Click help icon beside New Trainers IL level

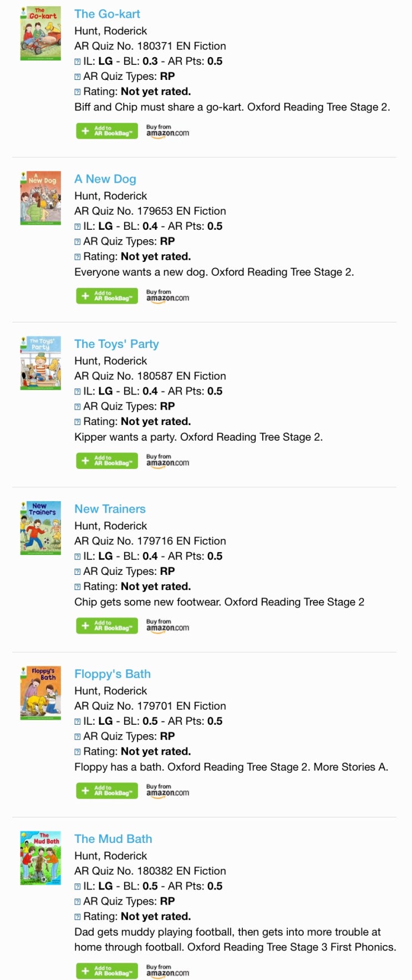[78, 557]
